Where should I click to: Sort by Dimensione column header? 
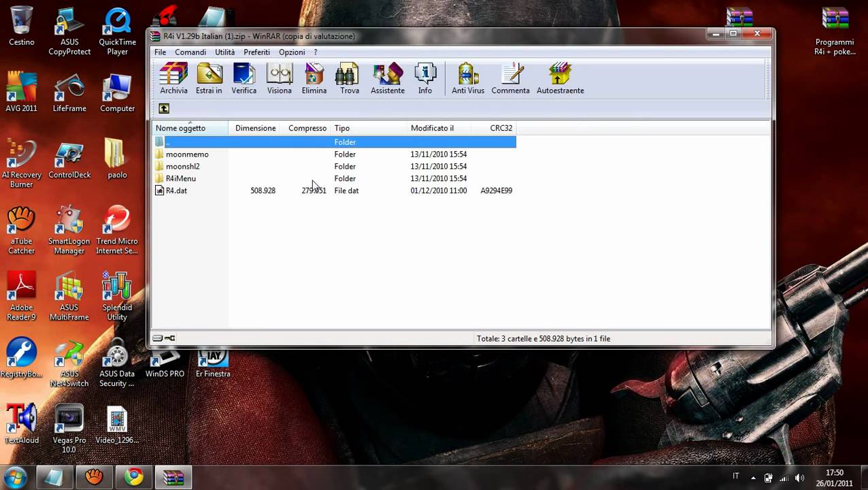pos(255,128)
